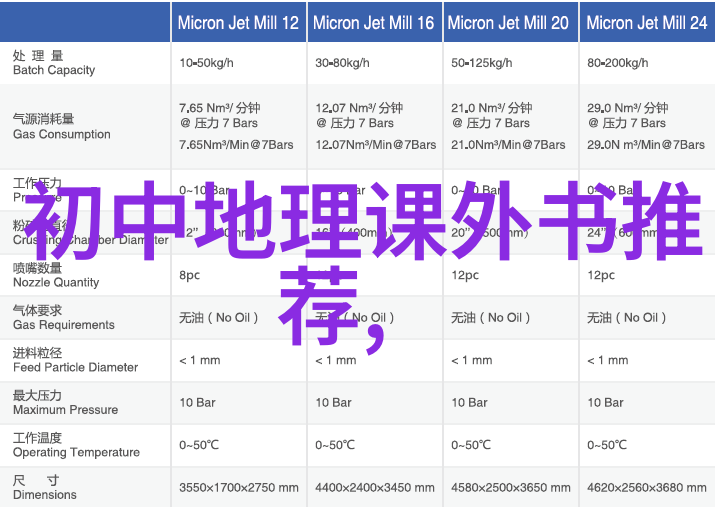
Task: Select the Feed Particle Diameter row label
Action: [75, 360]
